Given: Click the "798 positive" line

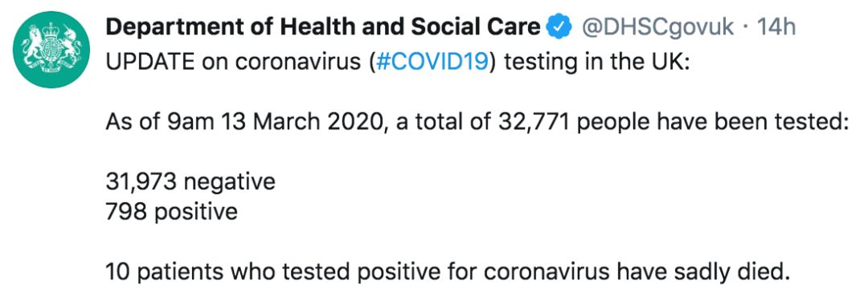Looking at the screenshot, I should pyautogui.click(x=172, y=211).
